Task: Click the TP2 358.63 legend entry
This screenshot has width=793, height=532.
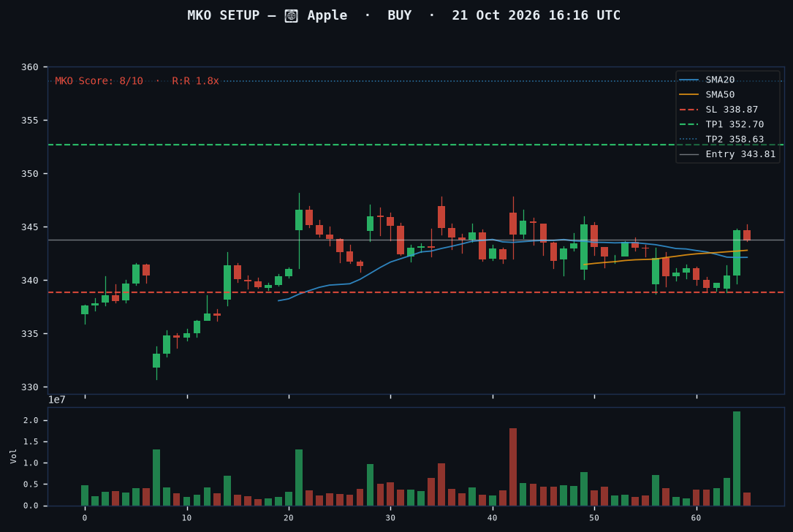Action: [721, 139]
